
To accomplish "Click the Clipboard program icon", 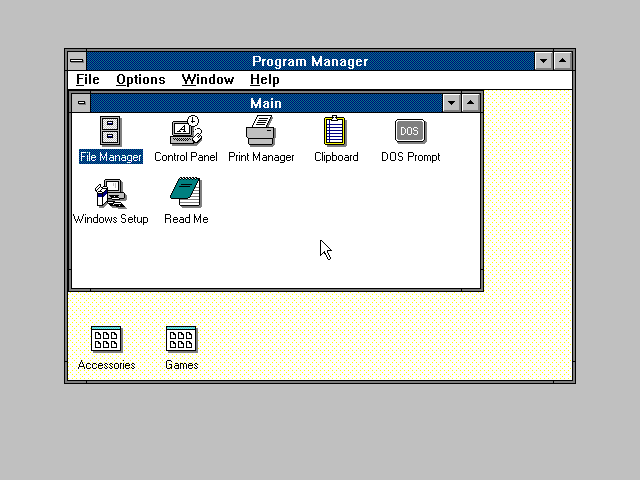I will tap(335, 131).
